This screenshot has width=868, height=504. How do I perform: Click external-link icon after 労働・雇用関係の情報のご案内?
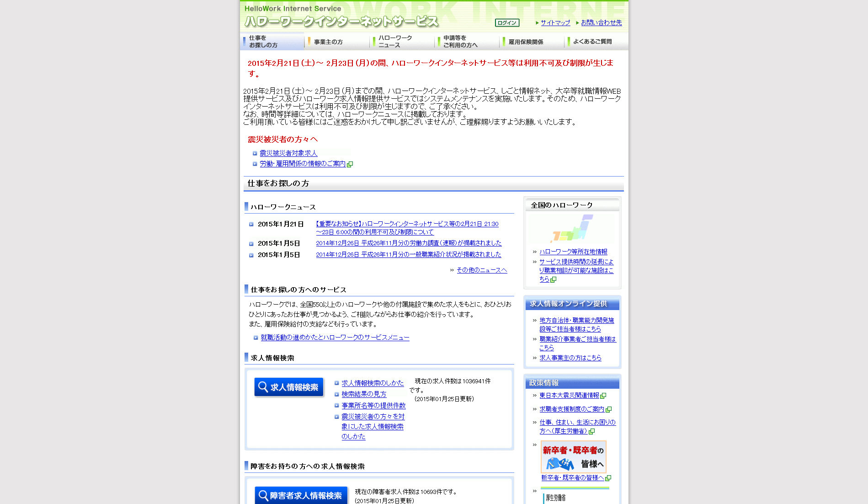(x=350, y=164)
